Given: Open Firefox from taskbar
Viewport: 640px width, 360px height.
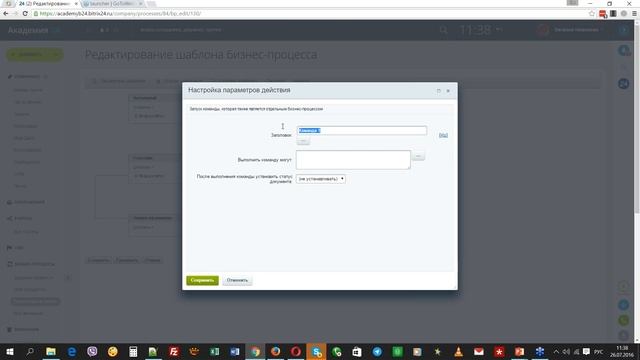Looking at the screenshot, I should click(276, 351).
